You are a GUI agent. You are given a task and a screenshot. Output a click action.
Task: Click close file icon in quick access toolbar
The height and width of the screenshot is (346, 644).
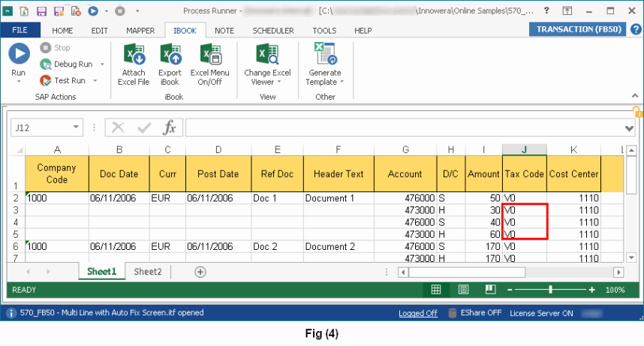[x=76, y=11]
